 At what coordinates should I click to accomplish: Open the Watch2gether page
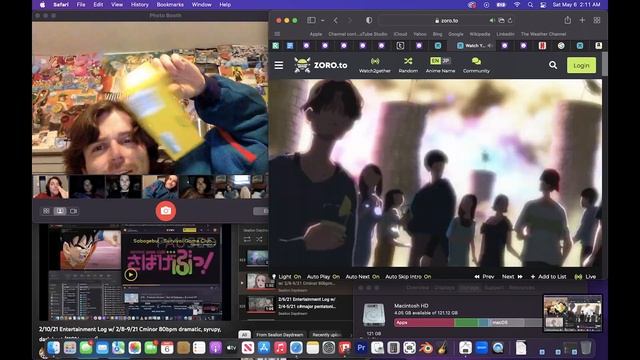pyautogui.click(x=375, y=65)
